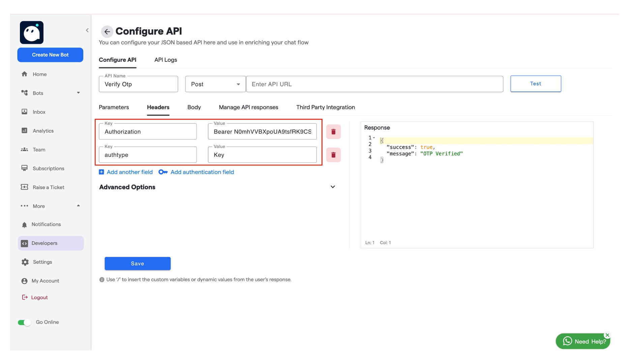Collapse the More sidebar menu

(79, 206)
